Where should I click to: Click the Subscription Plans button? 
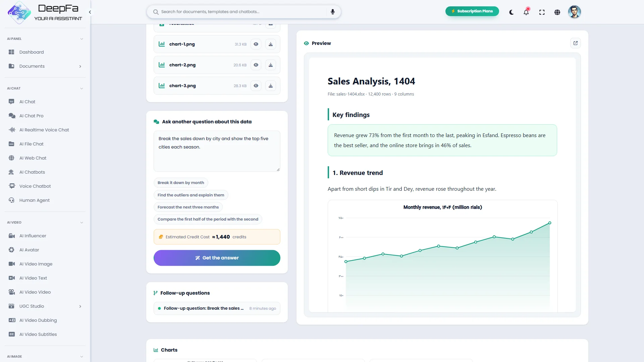pos(472,11)
